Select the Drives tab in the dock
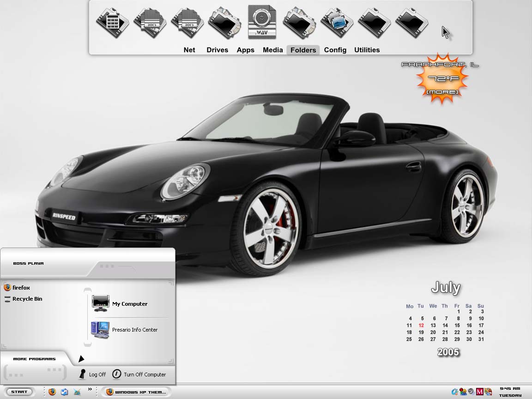 tap(217, 50)
